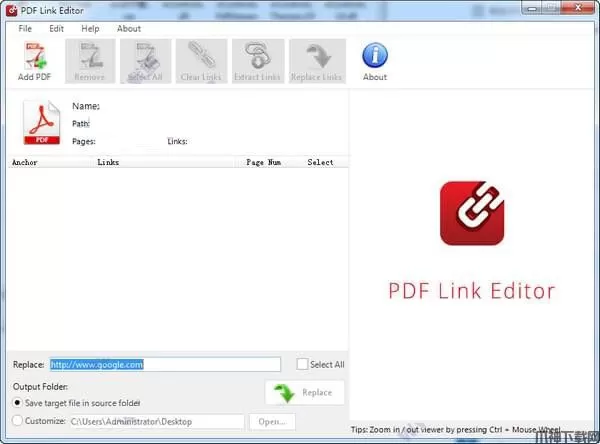The width and height of the screenshot is (600, 444).
Task: Open the Help menu
Action: coord(90,29)
